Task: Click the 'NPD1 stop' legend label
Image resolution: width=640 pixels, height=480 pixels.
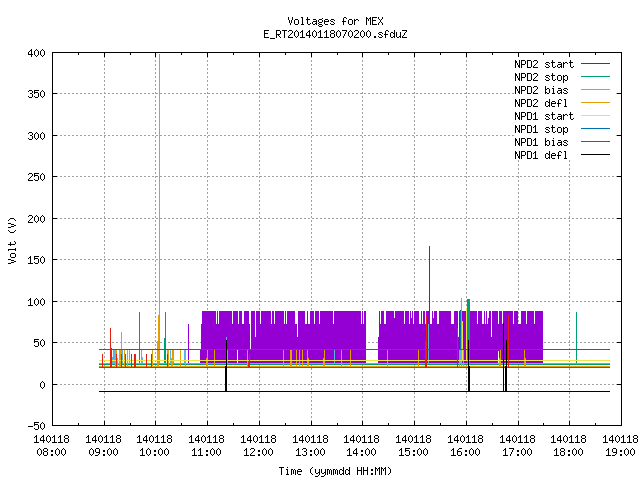Action: [x=541, y=129]
